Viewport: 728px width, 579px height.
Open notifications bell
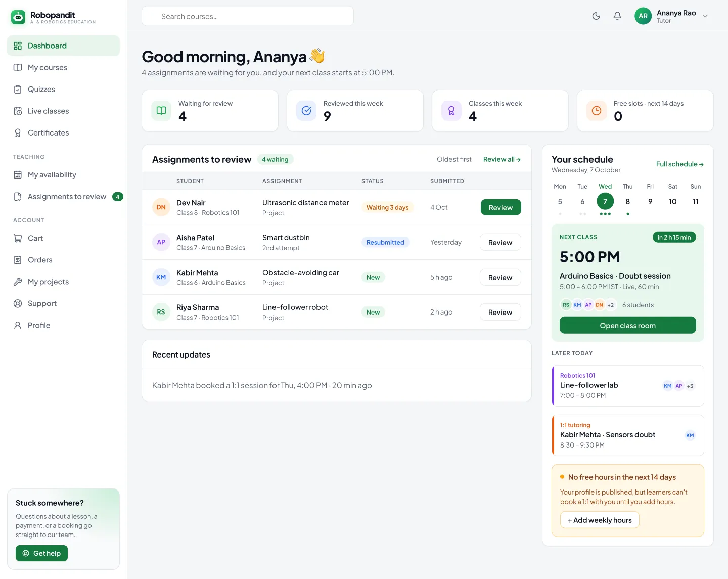point(617,16)
